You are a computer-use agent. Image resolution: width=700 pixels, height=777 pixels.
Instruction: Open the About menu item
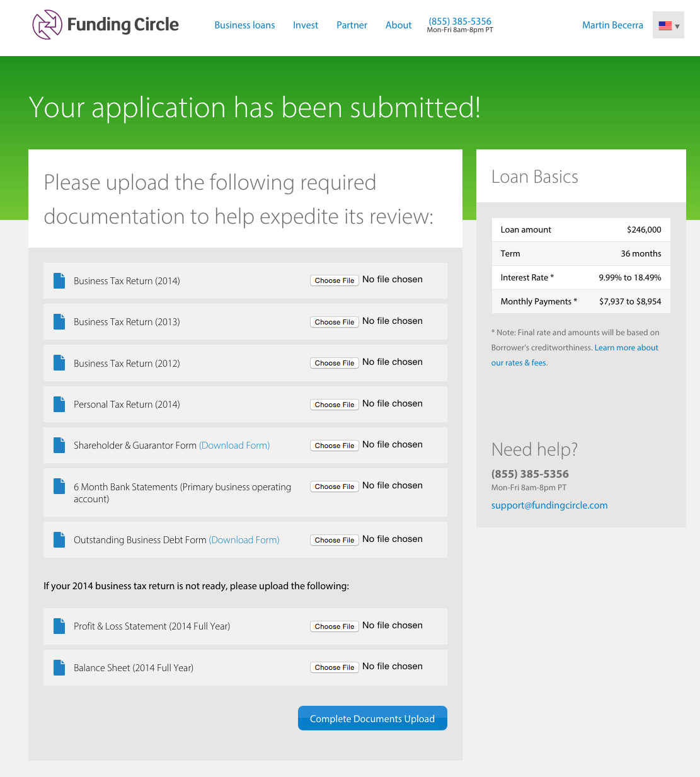(x=398, y=25)
